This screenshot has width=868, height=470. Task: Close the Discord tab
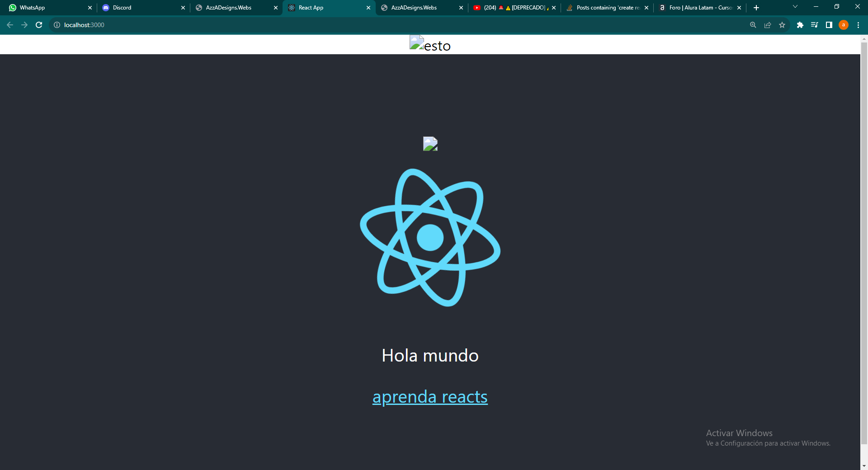[x=183, y=8]
